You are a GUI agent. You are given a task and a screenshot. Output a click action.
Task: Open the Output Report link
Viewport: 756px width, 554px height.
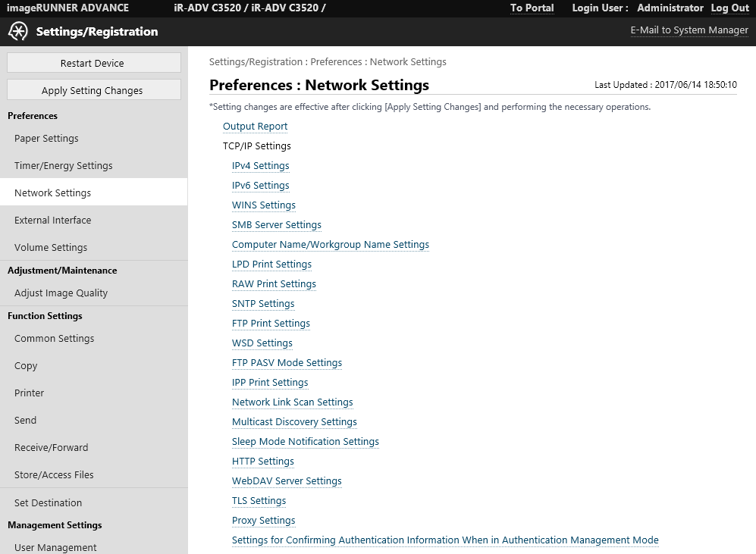pos(255,127)
